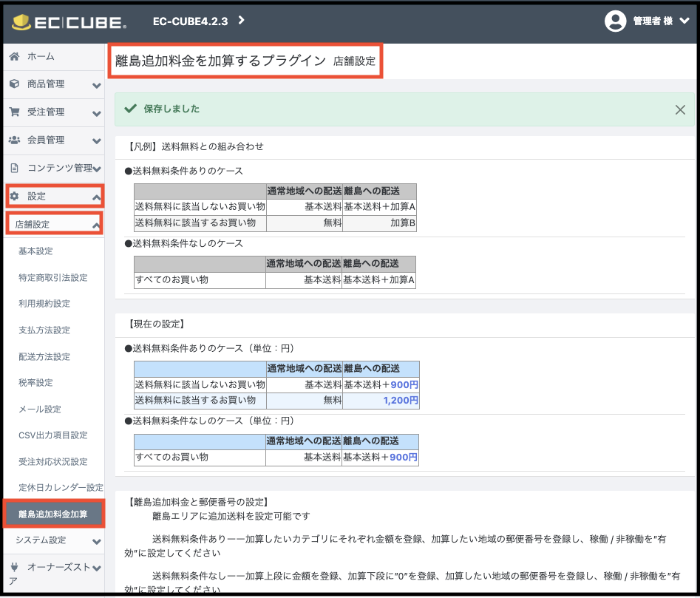The height and width of the screenshot is (598, 700).
Task: Collapse the 設定 menu chevron
Action: (96, 197)
